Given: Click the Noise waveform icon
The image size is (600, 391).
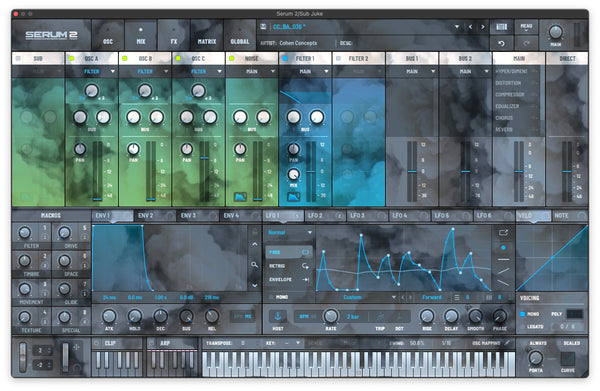Looking at the screenshot, I should 240,197.
